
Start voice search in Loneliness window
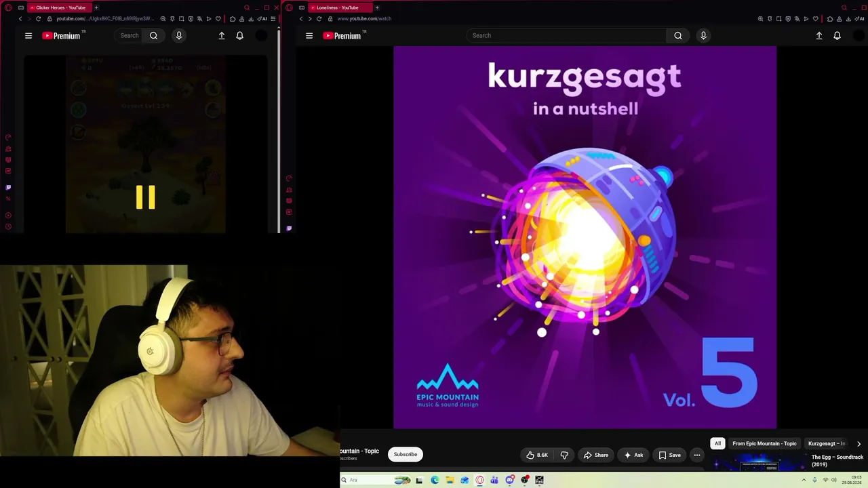click(703, 35)
